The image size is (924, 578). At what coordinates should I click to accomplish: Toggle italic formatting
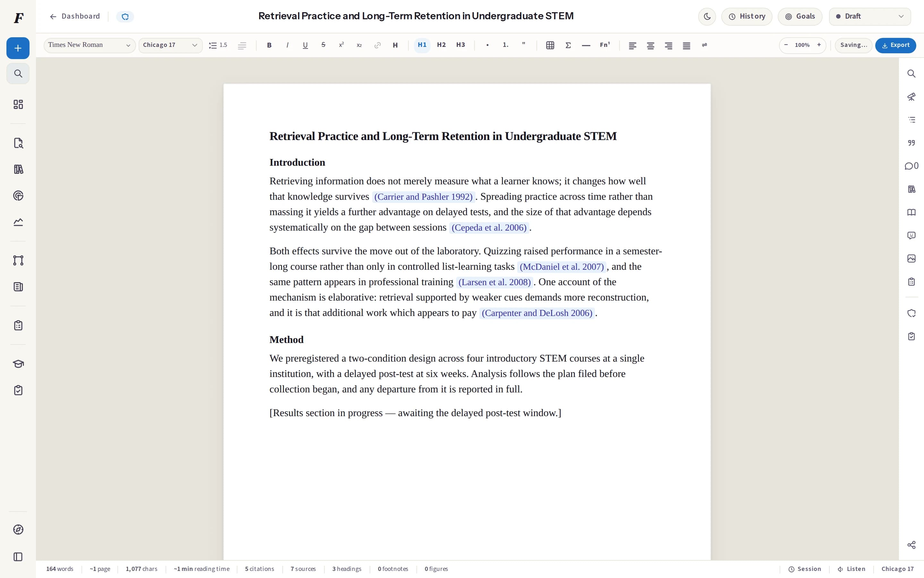[x=287, y=45]
